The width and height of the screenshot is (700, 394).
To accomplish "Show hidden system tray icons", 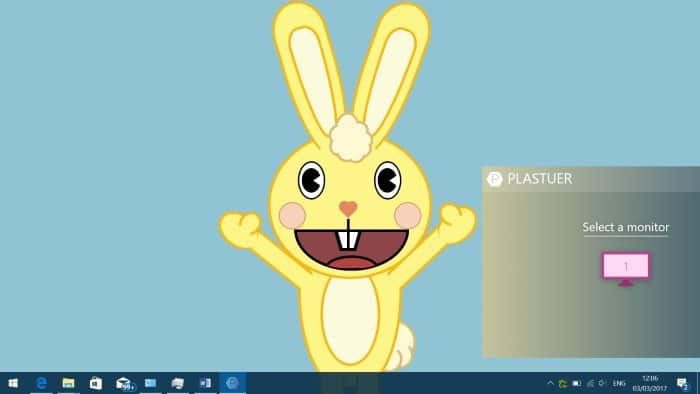I will (x=550, y=383).
